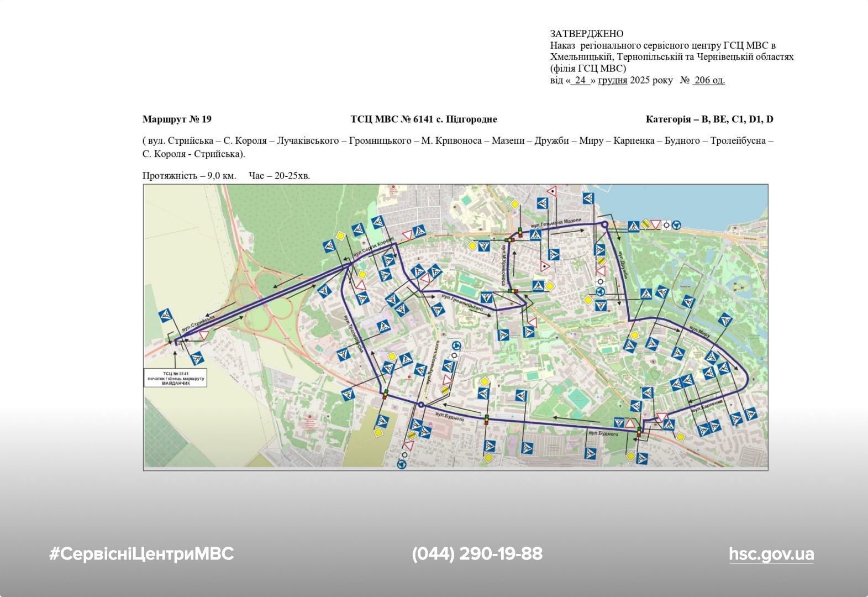Click the ТСЦ № 6141 start point label box
The width and height of the screenshot is (868, 597).
pyautogui.click(x=176, y=378)
